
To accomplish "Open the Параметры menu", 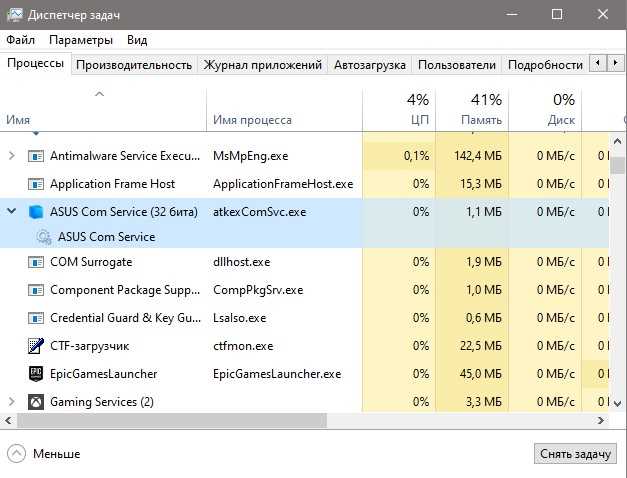I will tap(81, 40).
